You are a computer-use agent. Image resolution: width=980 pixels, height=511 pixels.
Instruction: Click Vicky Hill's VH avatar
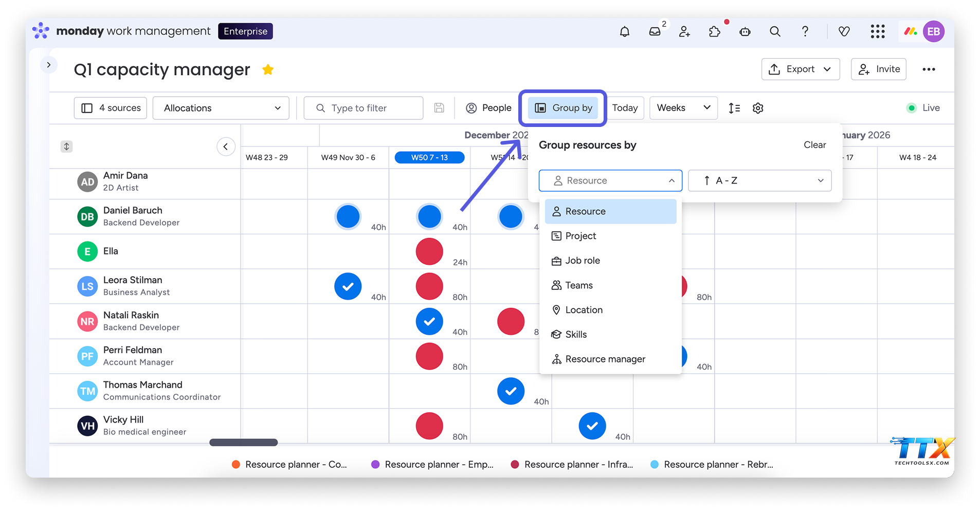pos(87,426)
